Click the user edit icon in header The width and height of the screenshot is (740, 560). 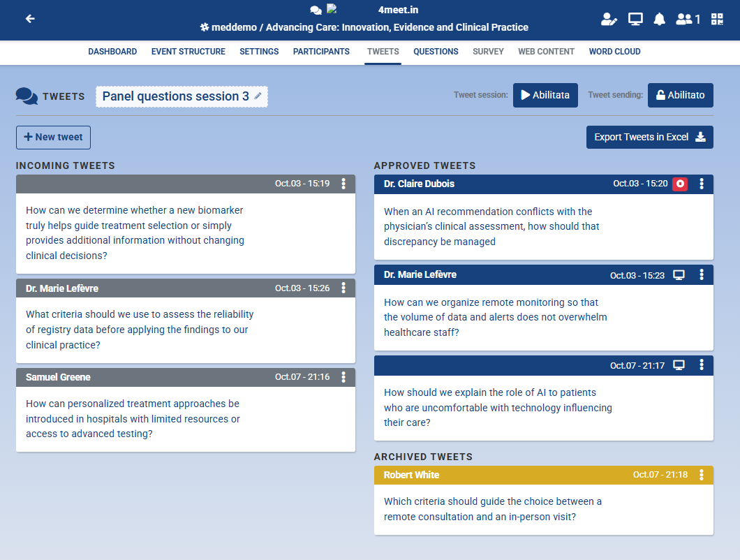click(609, 19)
